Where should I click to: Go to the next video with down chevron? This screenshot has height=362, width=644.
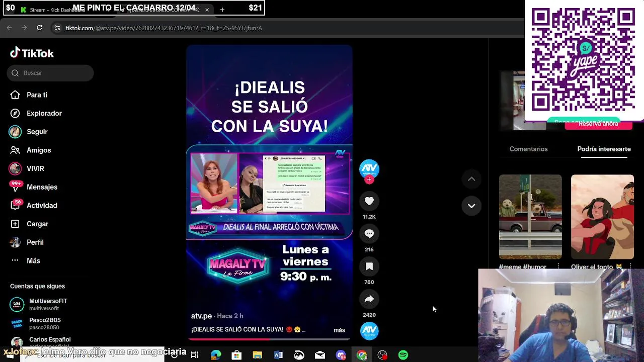tap(471, 206)
